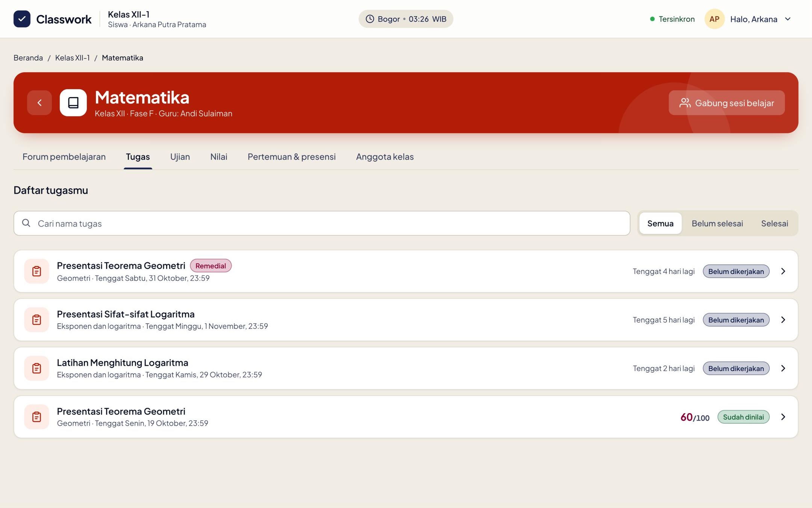Click the 60/100 score text

[695, 417]
